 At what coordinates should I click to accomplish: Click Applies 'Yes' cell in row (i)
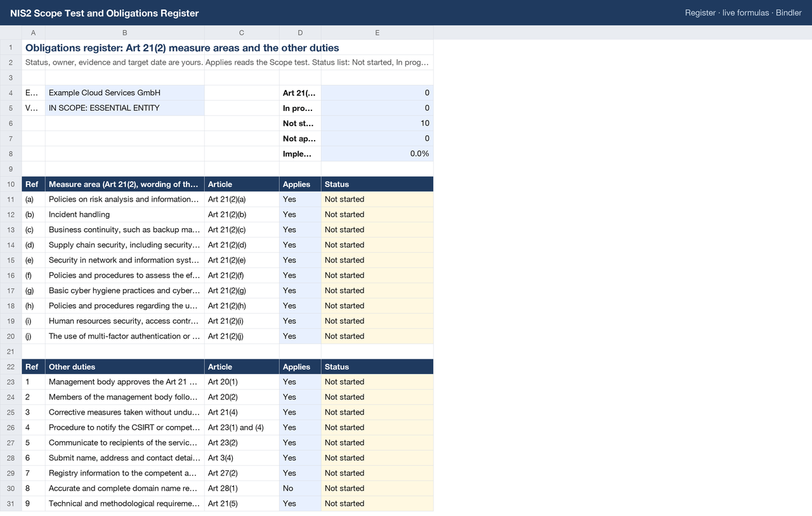(300, 321)
